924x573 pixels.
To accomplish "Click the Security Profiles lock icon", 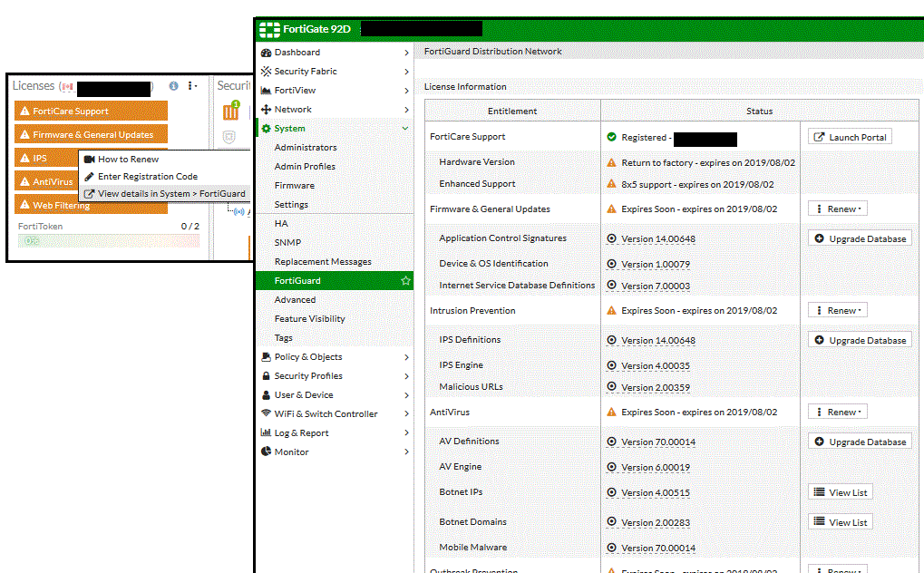I will (266, 376).
